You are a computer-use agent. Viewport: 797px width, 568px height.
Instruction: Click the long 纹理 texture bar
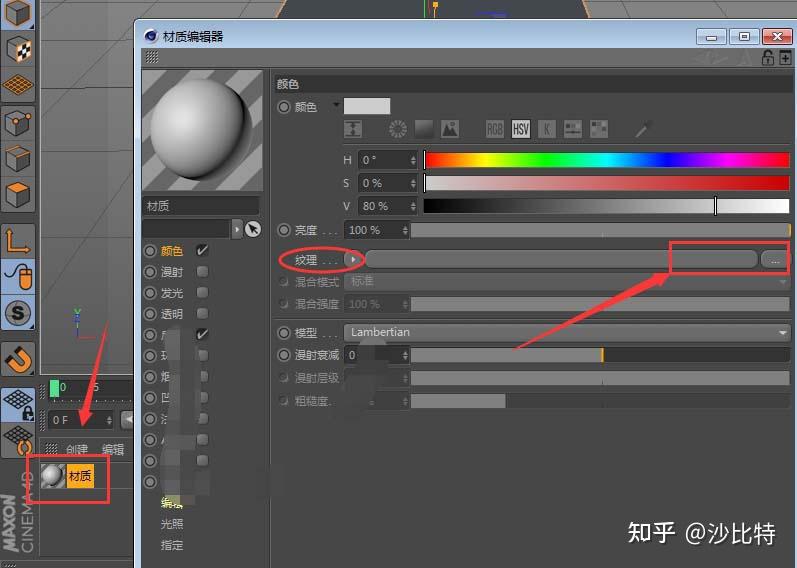(561, 259)
